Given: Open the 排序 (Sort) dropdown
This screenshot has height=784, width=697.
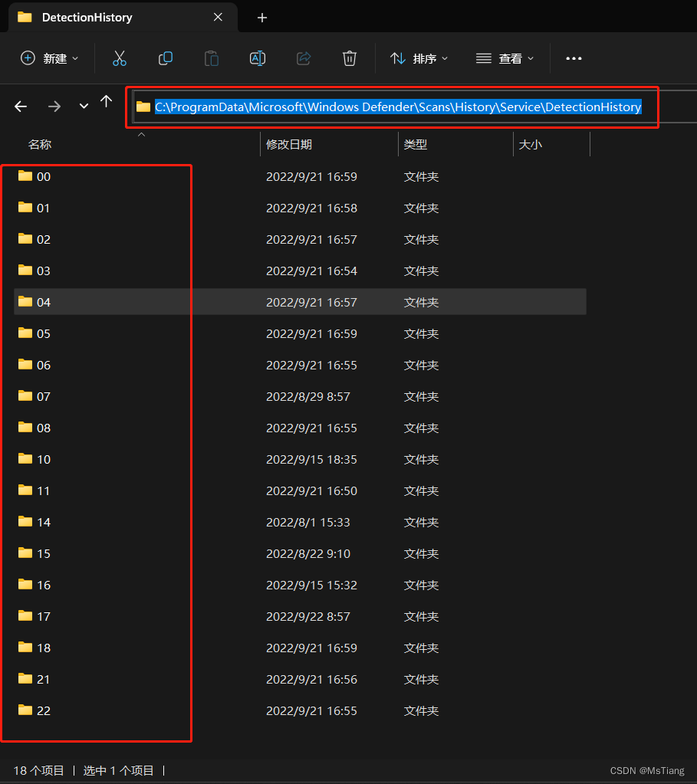Looking at the screenshot, I should click(x=419, y=58).
